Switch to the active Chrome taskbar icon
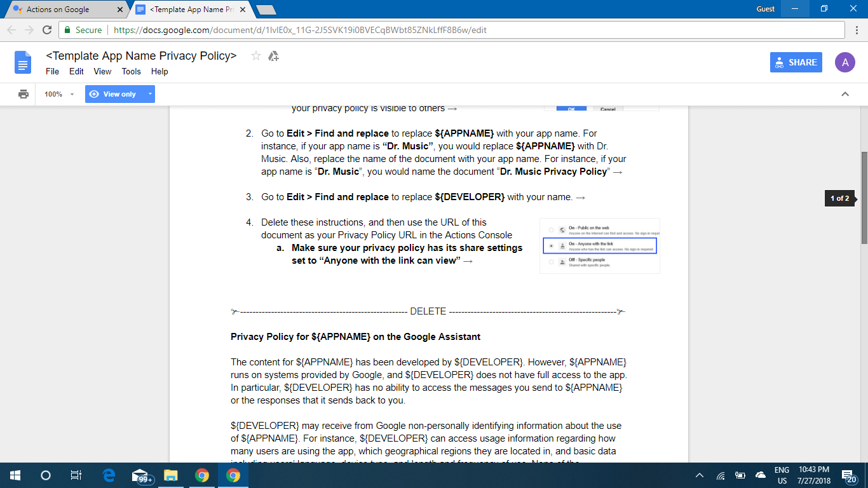This screenshot has width=868, height=488. 233,475
